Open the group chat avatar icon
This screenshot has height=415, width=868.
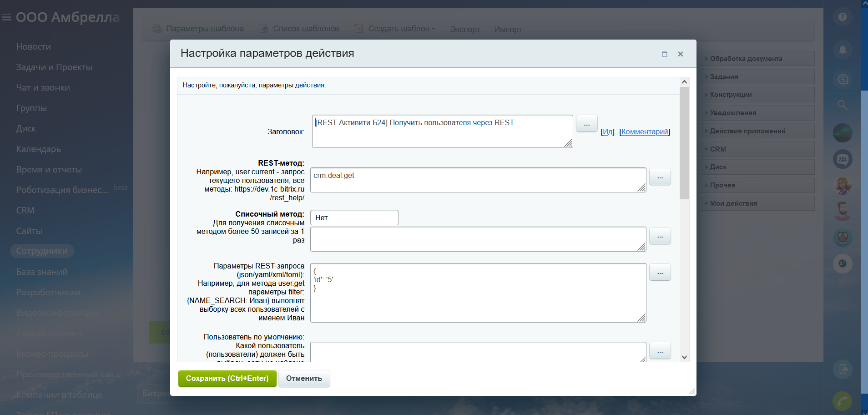point(843,159)
